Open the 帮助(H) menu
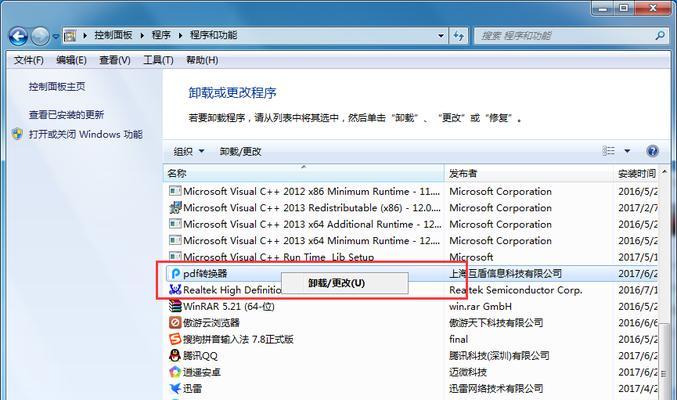Viewport: 677px width, 400px height. click(202, 60)
